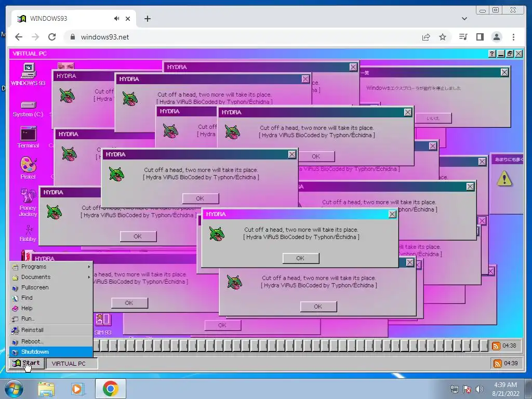Bookmark this page with the star
This screenshot has height=399, width=532.
[443, 37]
